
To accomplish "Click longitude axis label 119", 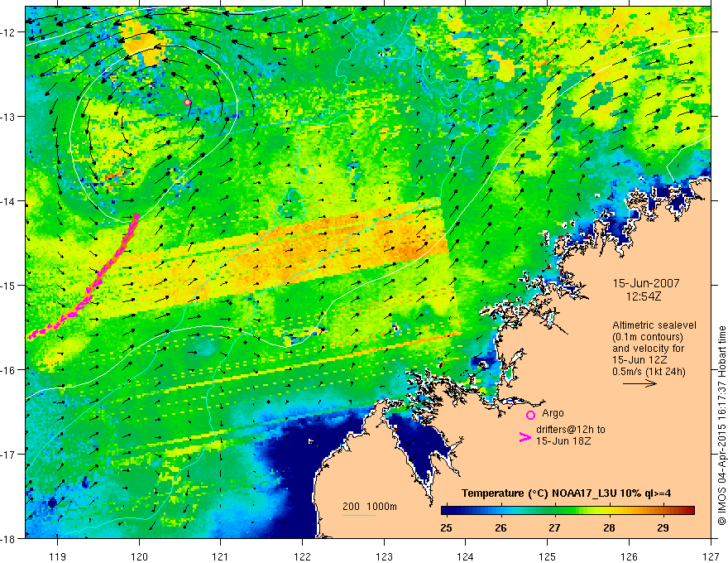I will [58, 556].
